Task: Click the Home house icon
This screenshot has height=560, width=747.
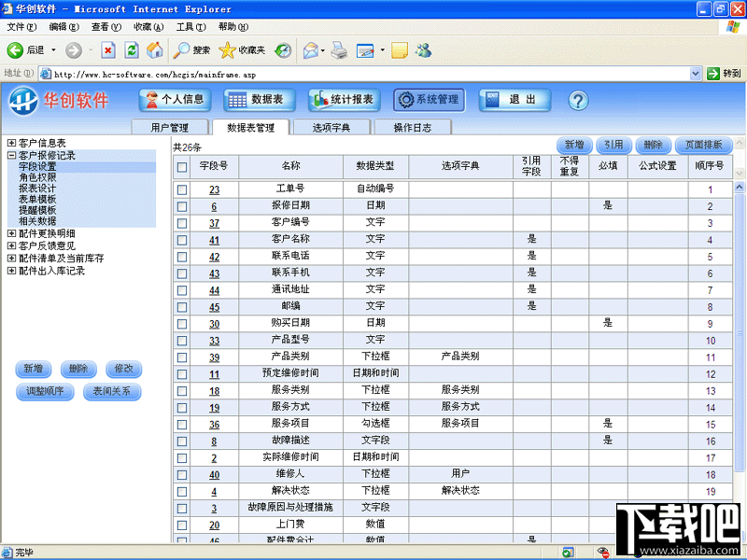Action: [154, 50]
